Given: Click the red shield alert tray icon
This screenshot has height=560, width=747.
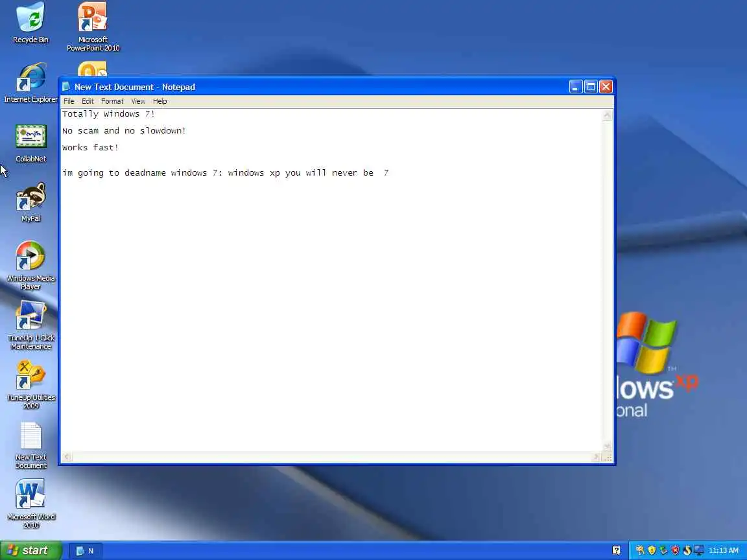Looking at the screenshot, I should 675,550.
